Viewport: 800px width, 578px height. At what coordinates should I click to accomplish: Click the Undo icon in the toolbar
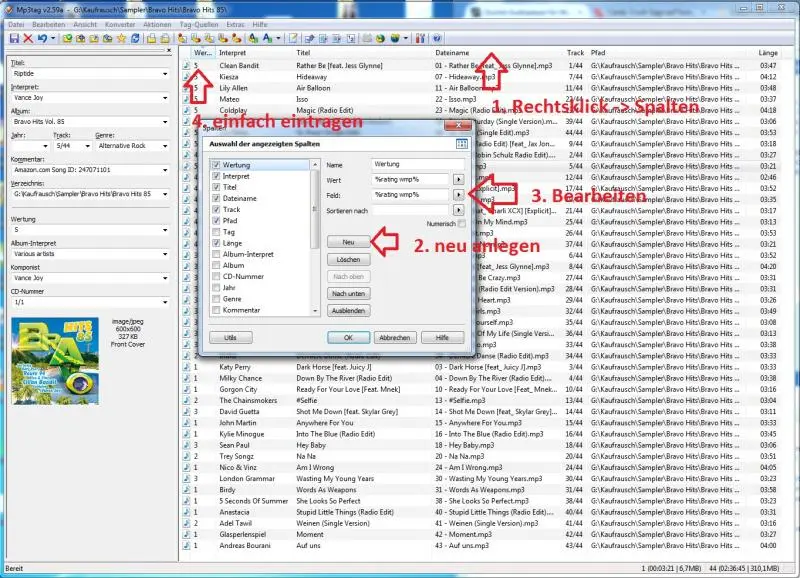[x=42, y=40]
